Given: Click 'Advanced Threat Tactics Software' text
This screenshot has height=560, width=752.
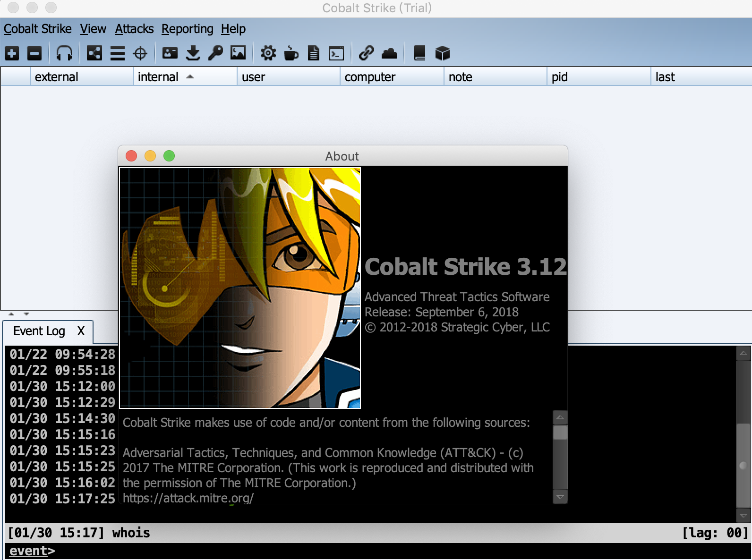Looking at the screenshot, I should [457, 297].
